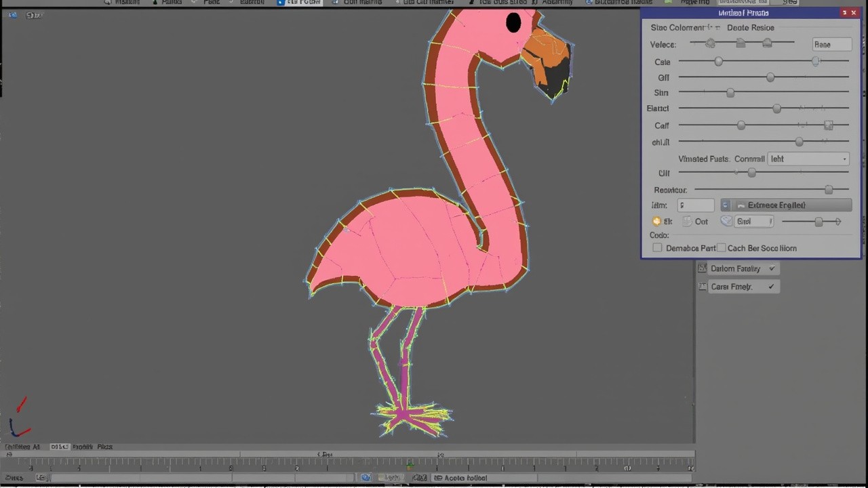This screenshot has width=868, height=488.
Task: Click the Darlom Fatalley row icon
Action: tap(703, 269)
